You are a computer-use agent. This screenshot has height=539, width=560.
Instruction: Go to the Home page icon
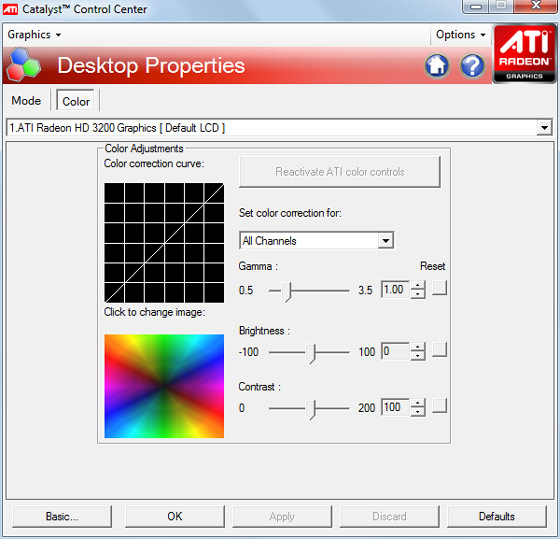[437, 66]
